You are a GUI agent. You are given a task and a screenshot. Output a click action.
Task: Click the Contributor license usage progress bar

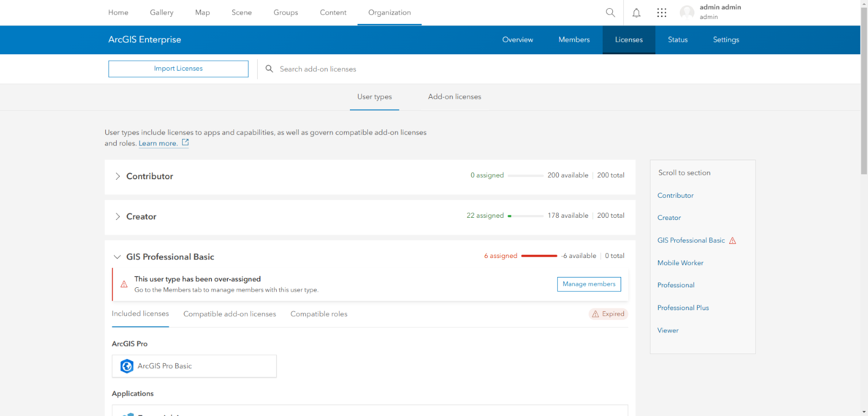click(526, 176)
